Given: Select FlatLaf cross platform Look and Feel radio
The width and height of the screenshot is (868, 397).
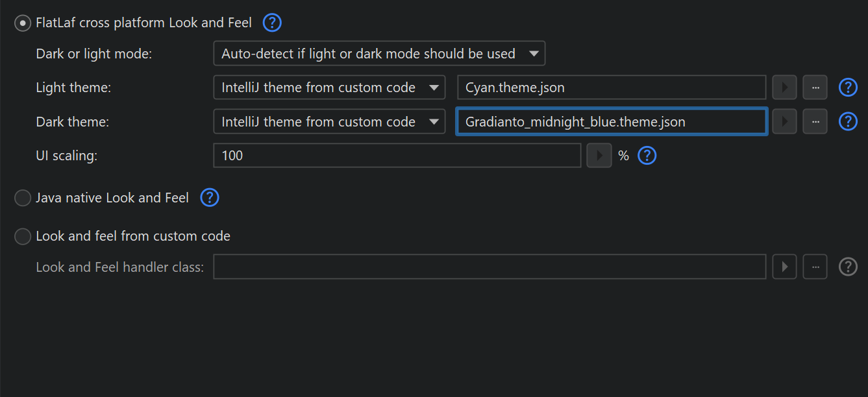Looking at the screenshot, I should coord(23,23).
